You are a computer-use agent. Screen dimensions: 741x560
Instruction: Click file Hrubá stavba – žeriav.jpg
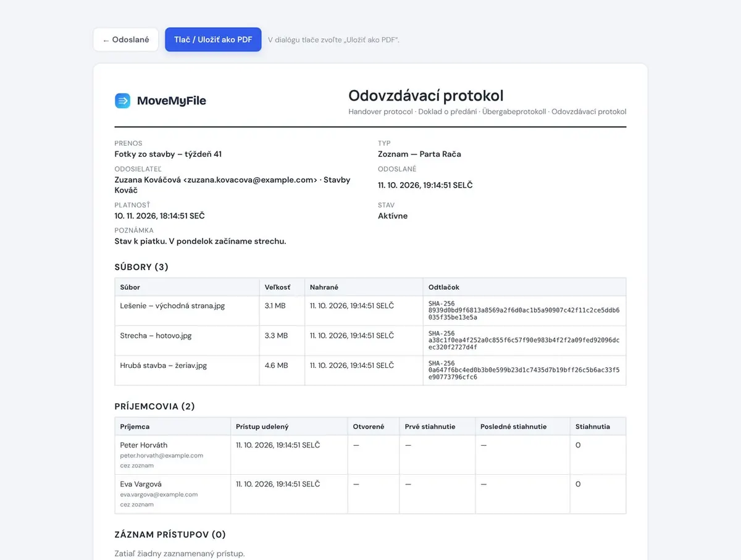164,366
